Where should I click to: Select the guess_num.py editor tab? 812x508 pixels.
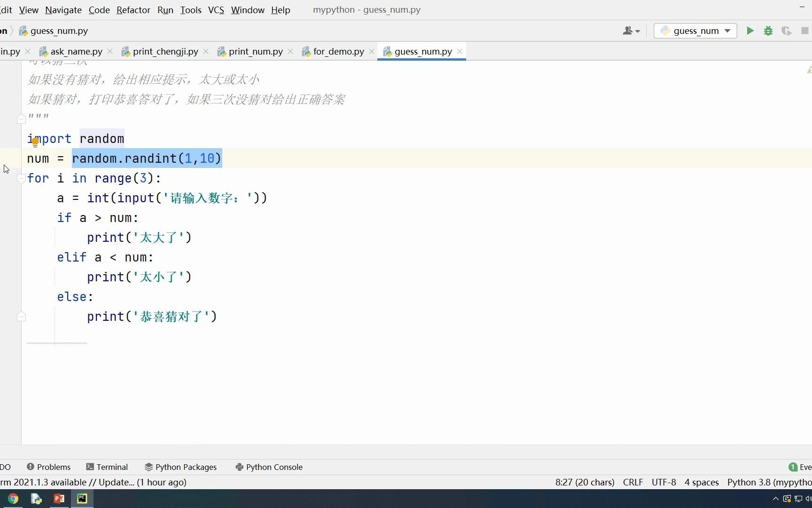pyautogui.click(x=423, y=51)
